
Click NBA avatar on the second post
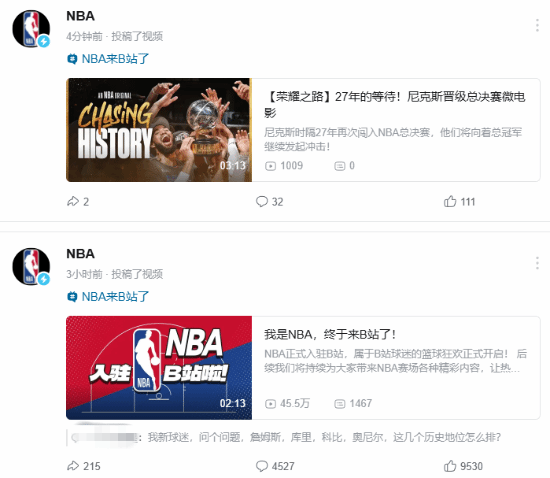pyautogui.click(x=31, y=266)
